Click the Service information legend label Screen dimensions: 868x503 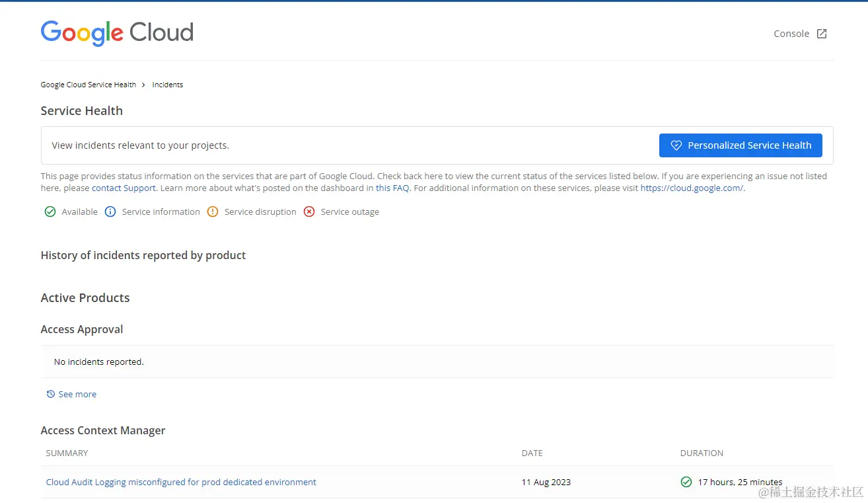(x=161, y=212)
